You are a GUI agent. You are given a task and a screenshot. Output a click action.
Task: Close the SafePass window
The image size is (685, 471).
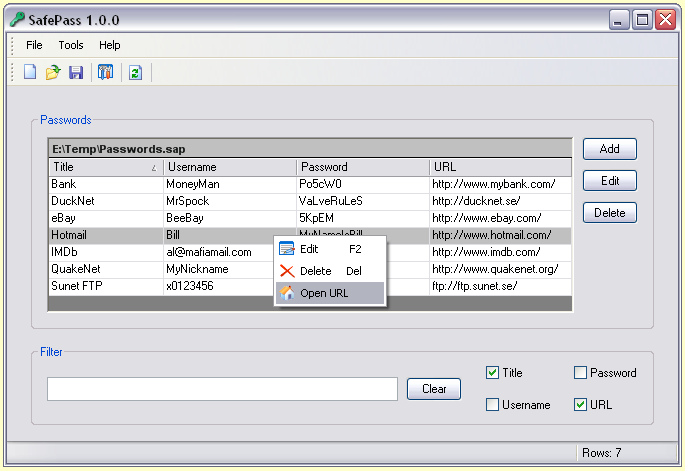pyautogui.click(x=665, y=20)
